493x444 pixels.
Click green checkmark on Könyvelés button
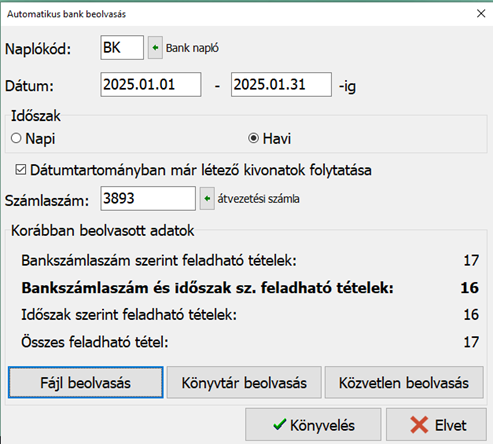[279, 425]
